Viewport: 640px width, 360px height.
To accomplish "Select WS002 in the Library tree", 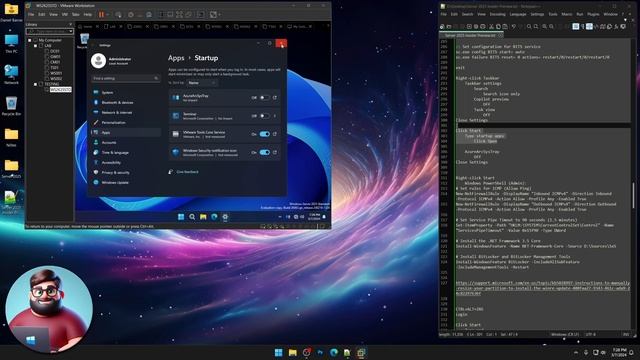I will pyautogui.click(x=56, y=79).
